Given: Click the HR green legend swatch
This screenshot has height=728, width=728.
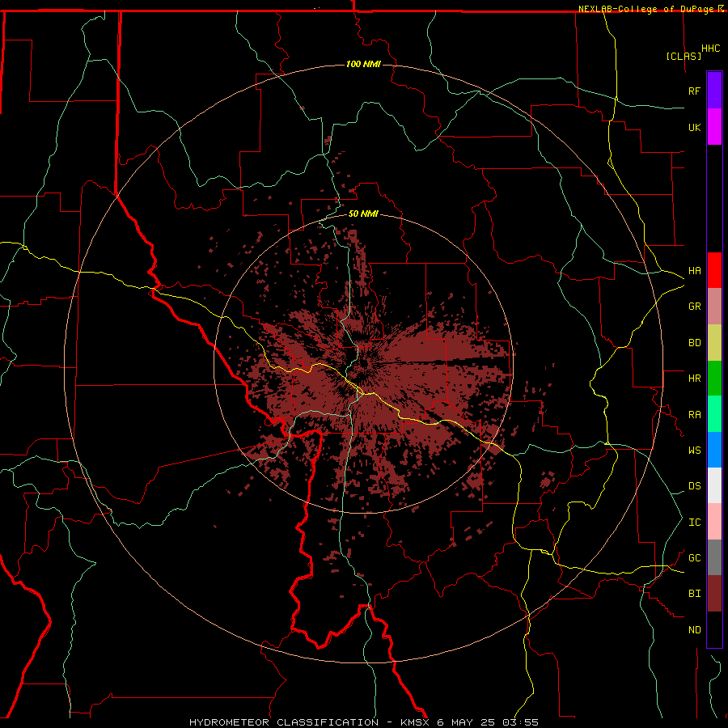Looking at the screenshot, I should [x=714, y=379].
